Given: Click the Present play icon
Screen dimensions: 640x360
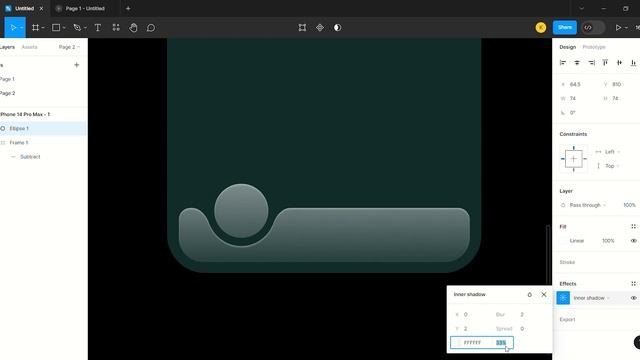Looking at the screenshot, I should pyautogui.click(x=618, y=28).
